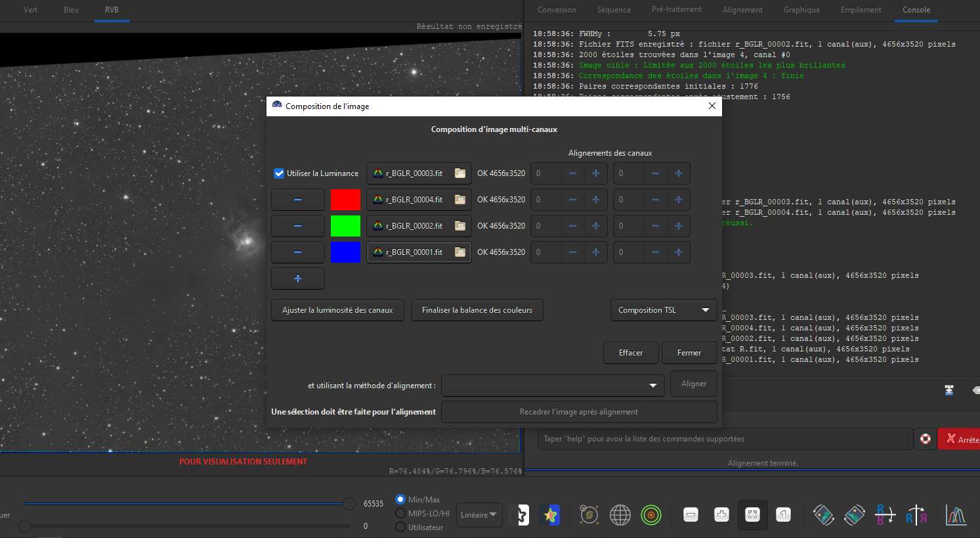Image resolution: width=980 pixels, height=538 pixels.
Task: Close the Composition de l'image dialog
Action: point(712,106)
